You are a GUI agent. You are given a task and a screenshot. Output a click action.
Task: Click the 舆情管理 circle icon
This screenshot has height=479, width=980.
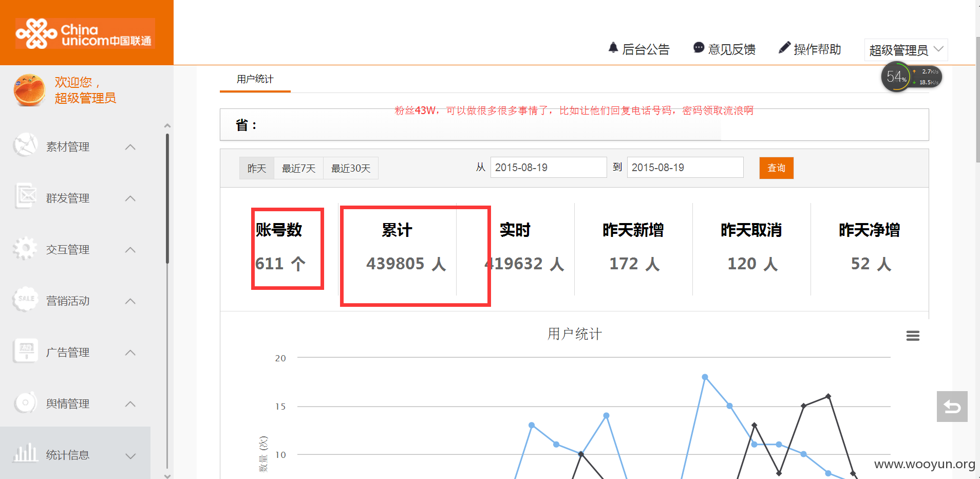(x=25, y=402)
